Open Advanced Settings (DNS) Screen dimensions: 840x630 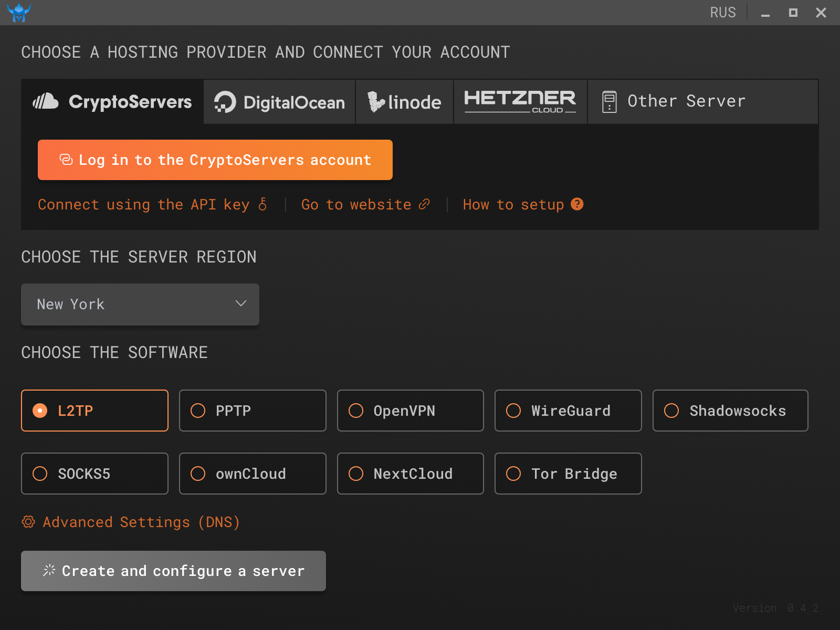click(x=131, y=522)
